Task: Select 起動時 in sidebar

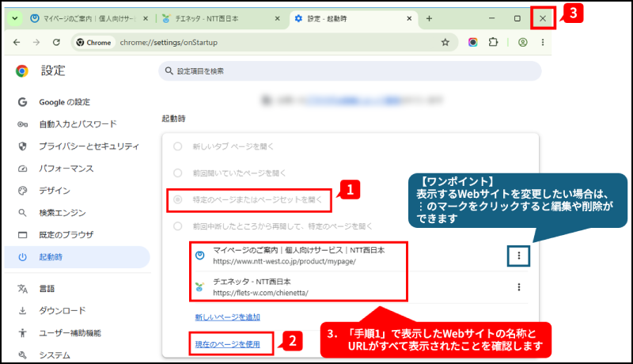Action: point(77,257)
